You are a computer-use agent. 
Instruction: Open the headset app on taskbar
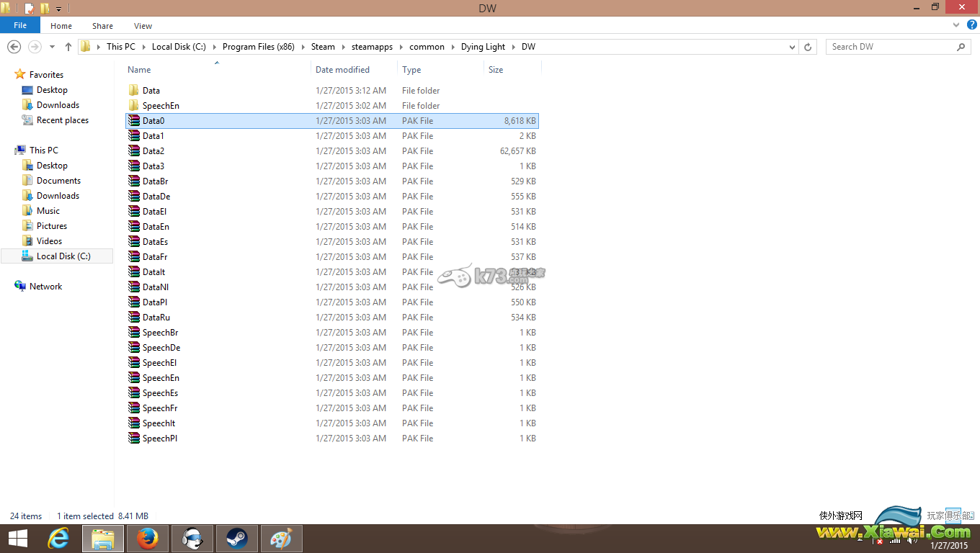point(192,539)
